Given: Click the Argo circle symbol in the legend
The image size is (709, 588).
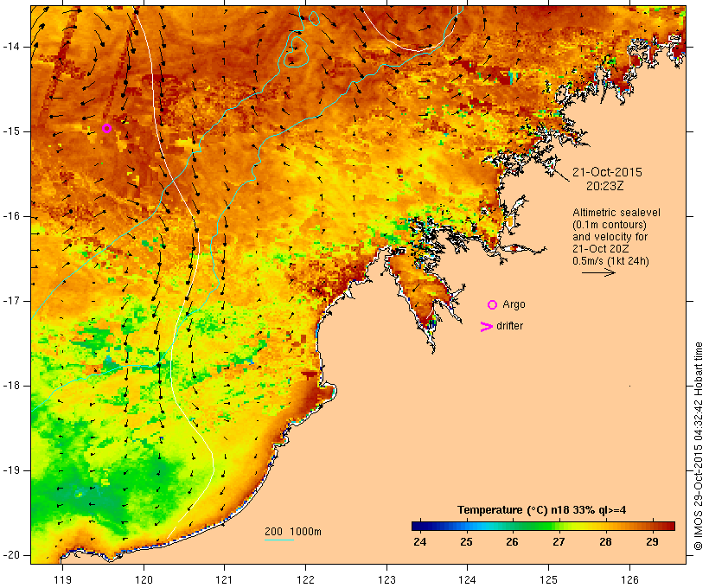Looking at the screenshot, I should tap(493, 305).
